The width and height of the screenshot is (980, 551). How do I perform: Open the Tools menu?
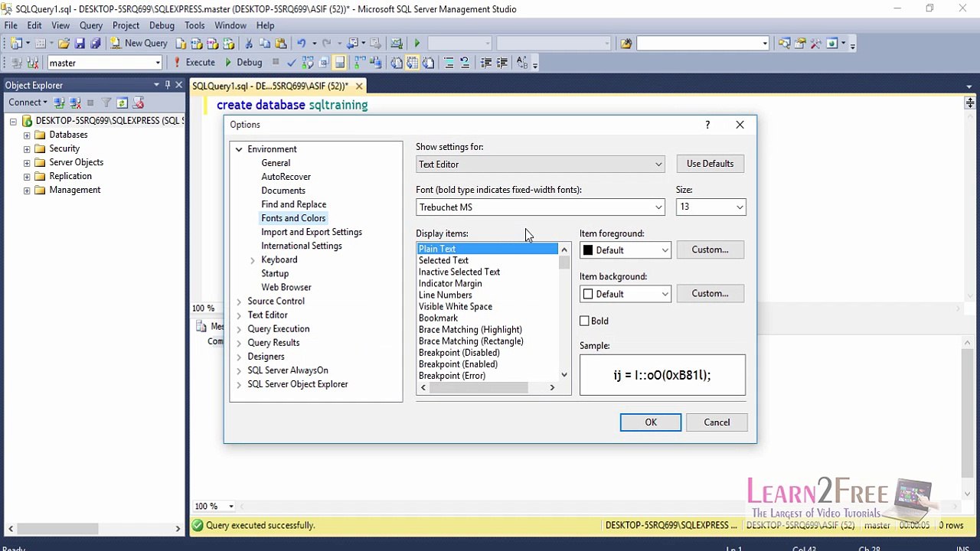click(194, 25)
